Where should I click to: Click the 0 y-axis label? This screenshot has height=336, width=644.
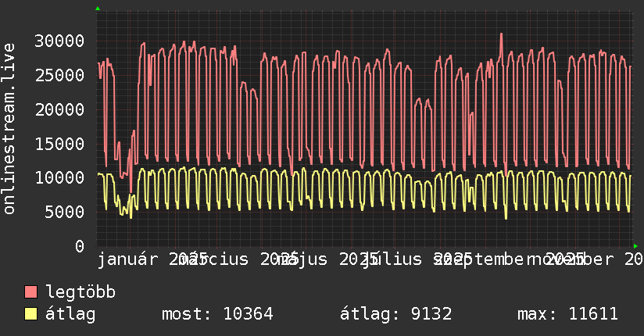[80, 246]
